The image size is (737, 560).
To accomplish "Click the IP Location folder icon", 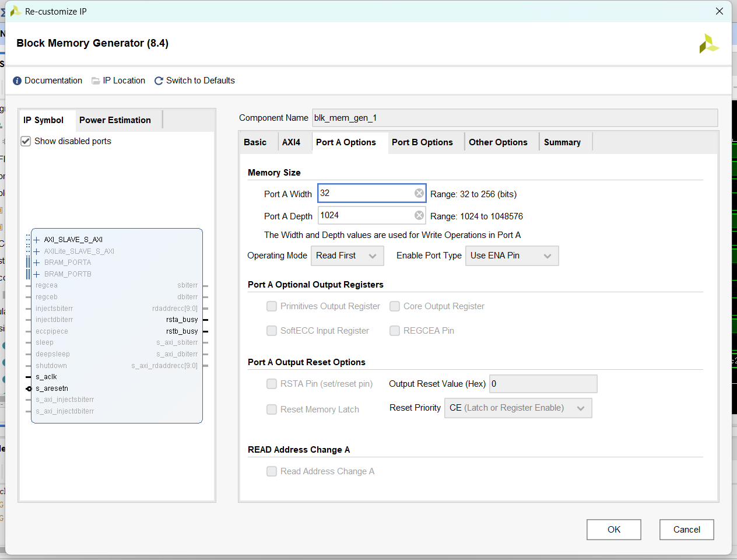I will (x=96, y=81).
